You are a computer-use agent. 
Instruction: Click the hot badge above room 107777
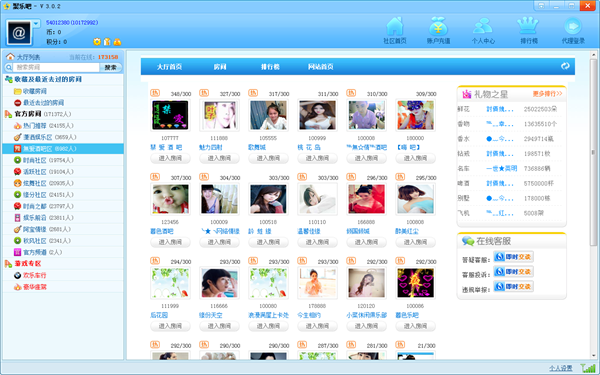click(155, 93)
